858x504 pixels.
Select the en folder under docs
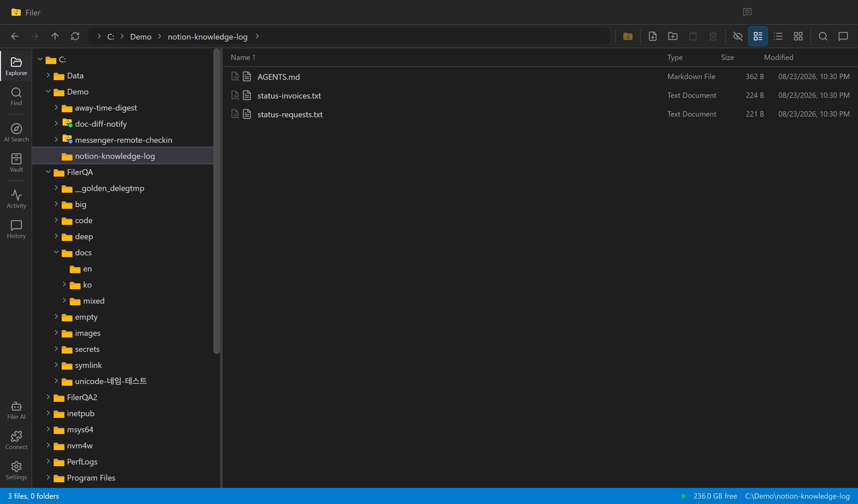point(123,268)
